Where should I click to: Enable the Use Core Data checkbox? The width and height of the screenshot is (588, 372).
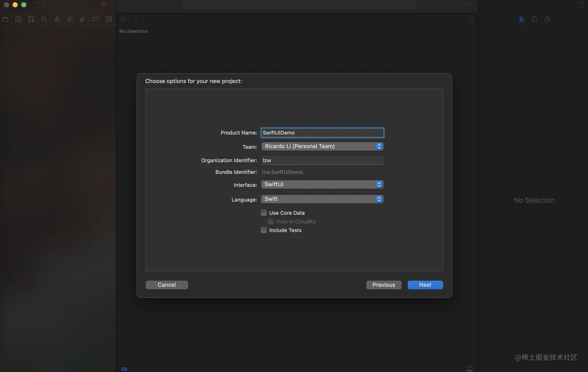tap(264, 213)
